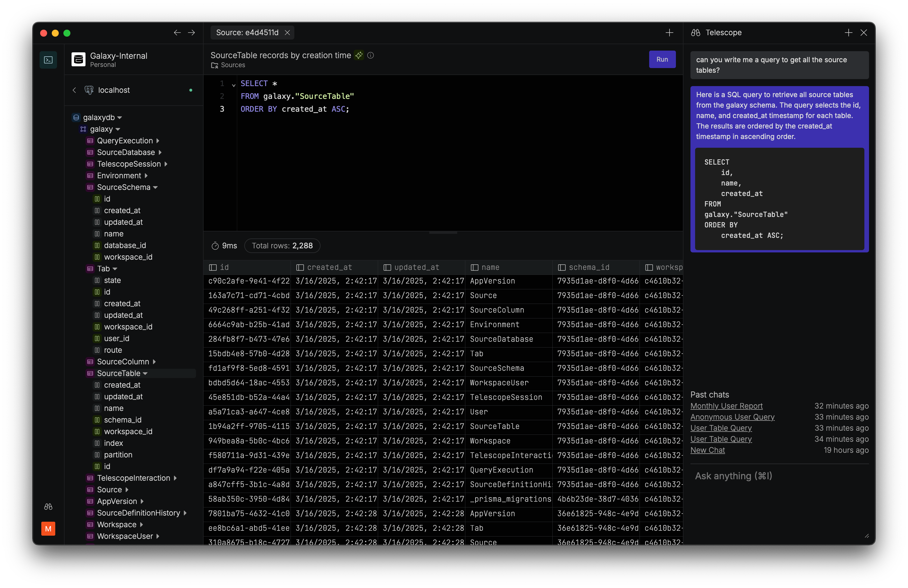Collapse the SourceSchema table
Image resolution: width=908 pixels, height=588 pixels.
click(155, 187)
